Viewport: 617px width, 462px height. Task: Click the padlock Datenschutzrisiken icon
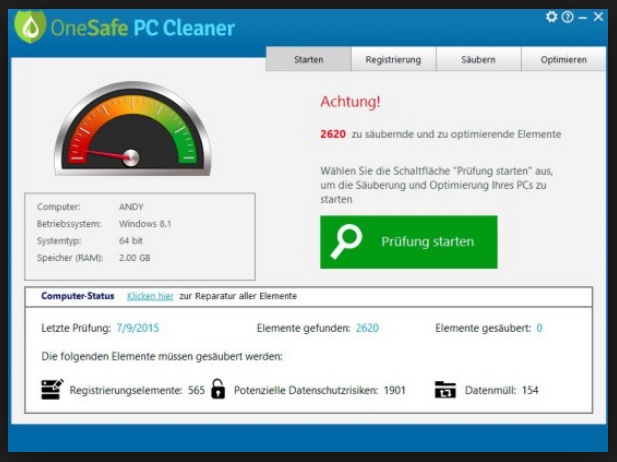[218, 389]
